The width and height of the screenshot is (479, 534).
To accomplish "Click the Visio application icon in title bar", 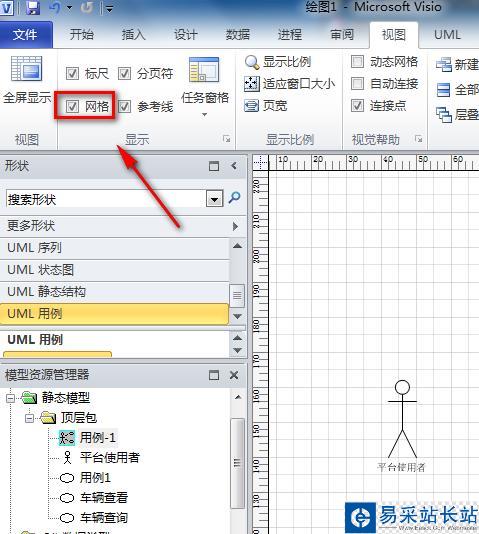I will pos(6,7).
